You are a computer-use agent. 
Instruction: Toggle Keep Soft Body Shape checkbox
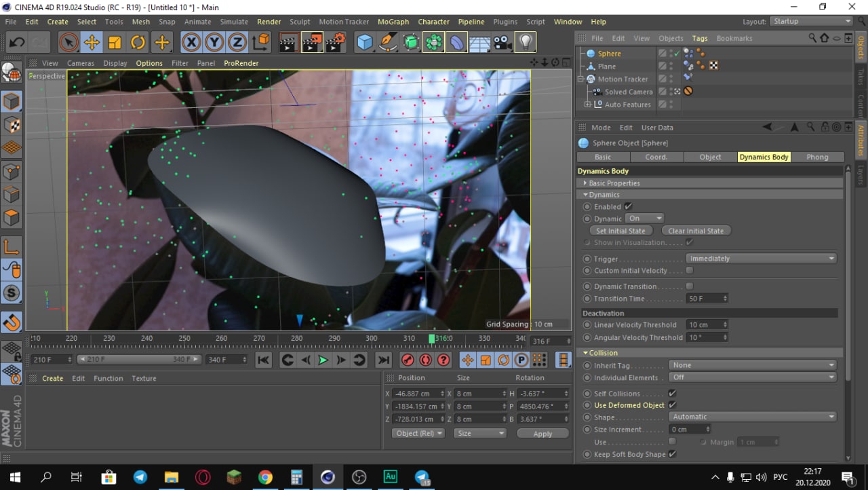(x=672, y=454)
